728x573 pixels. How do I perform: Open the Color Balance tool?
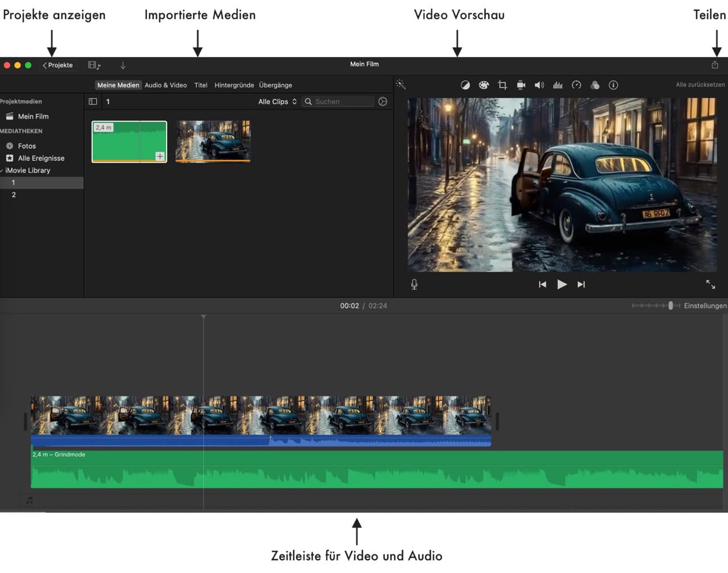pos(465,84)
